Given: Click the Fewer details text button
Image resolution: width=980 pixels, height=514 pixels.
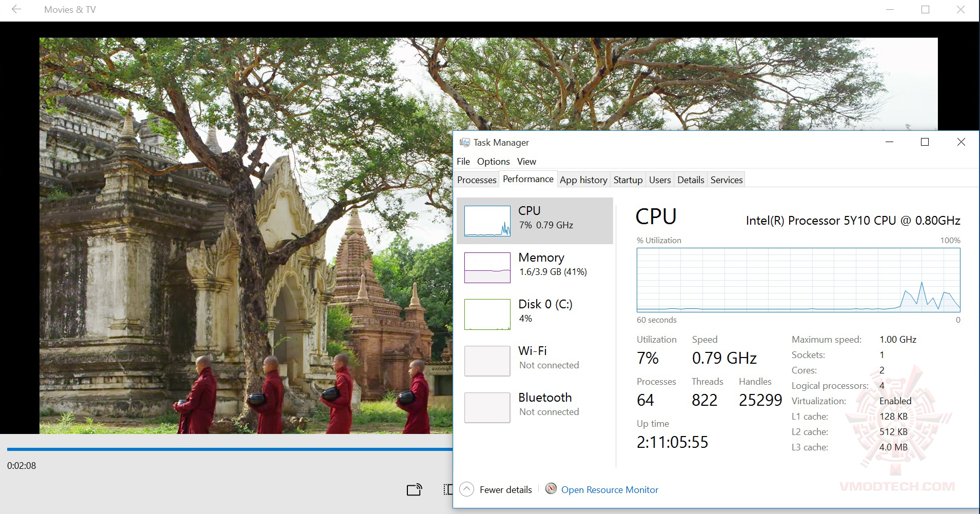Looking at the screenshot, I should (x=506, y=490).
